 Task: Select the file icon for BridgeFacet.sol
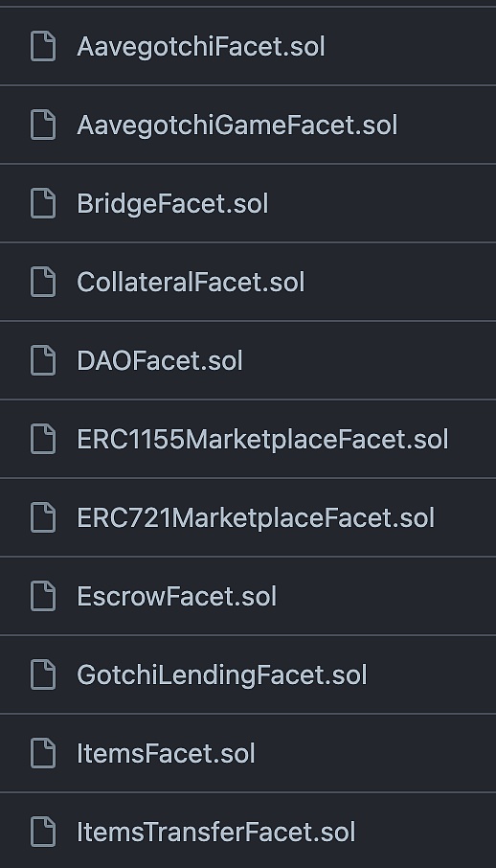[43, 204]
